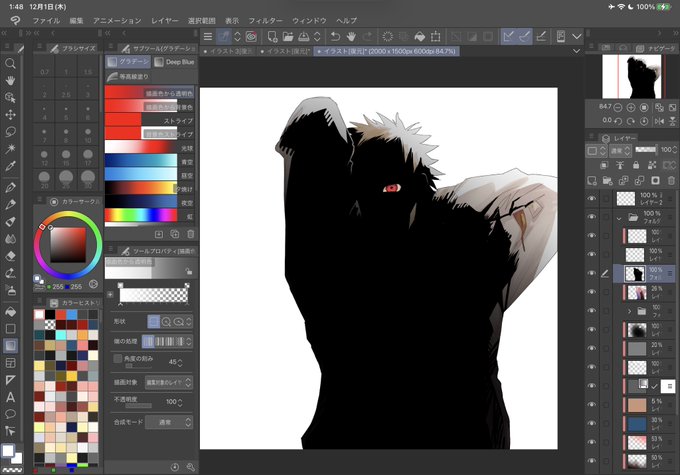Viewport: 680px width, 475px height.
Task: Toggle the eye of the 26% layer
Action: 592,292
